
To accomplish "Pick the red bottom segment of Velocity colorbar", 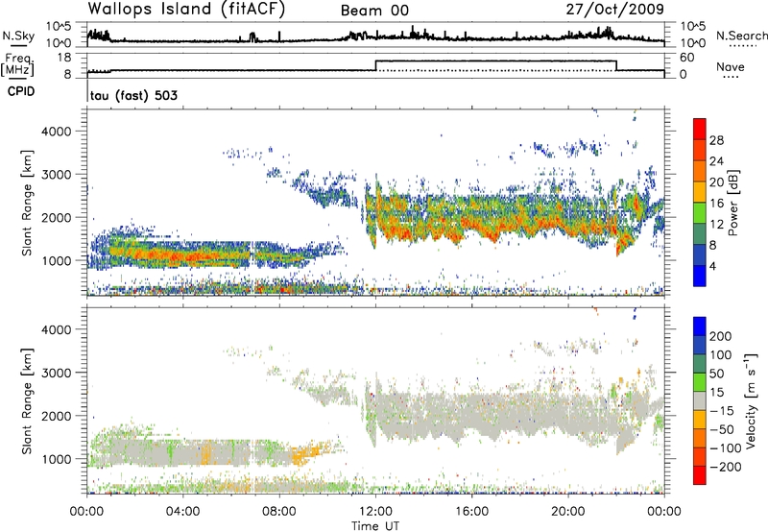I will (x=700, y=475).
